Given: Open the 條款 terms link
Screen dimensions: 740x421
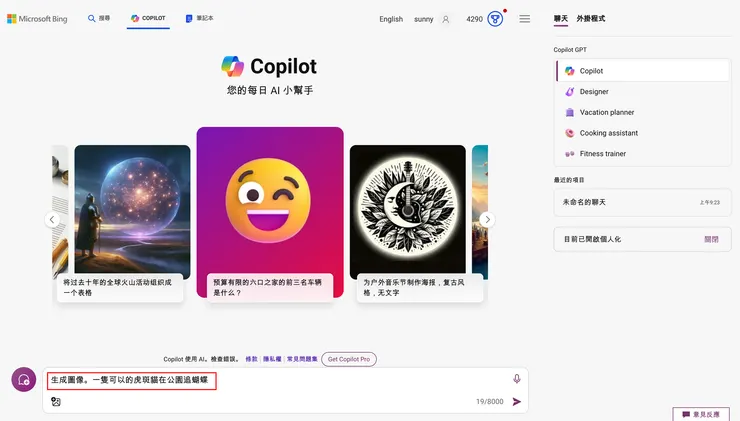Looking at the screenshot, I should [252, 359].
